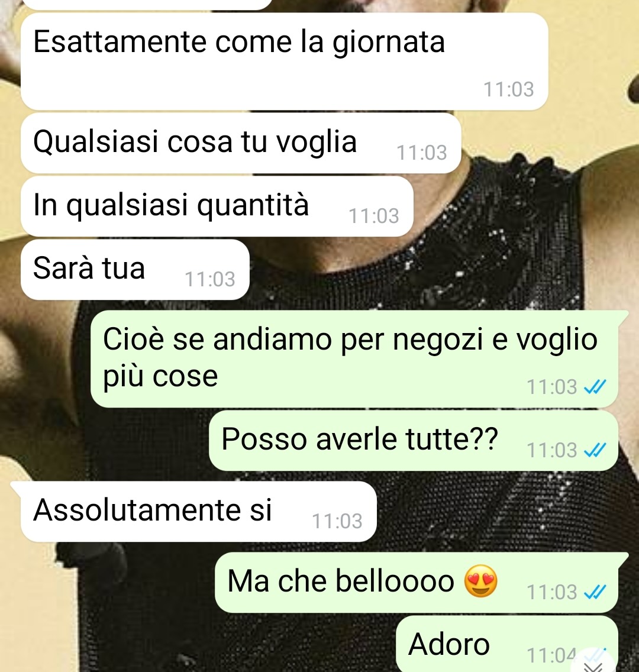The height and width of the screenshot is (672, 639).
Task: Select the 'Cioè se andiamo per negozi' message
Action: click(x=354, y=358)
